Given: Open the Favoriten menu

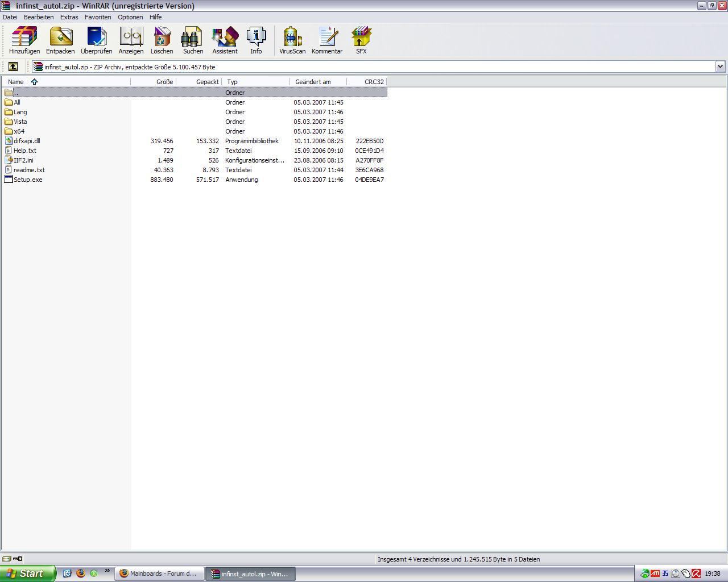Looking at the screenshot, I should 98,17.
